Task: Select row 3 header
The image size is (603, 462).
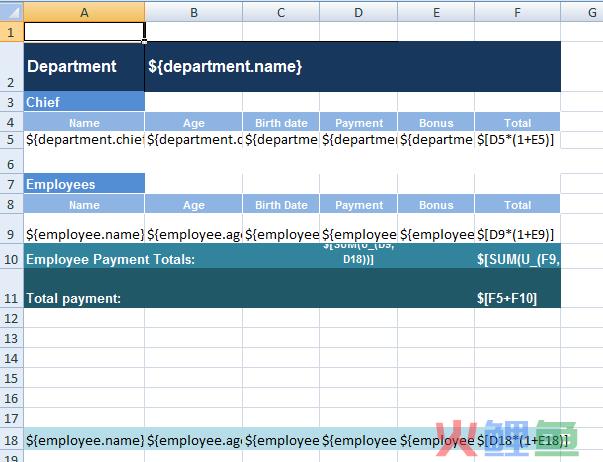Action: (12, 102)
